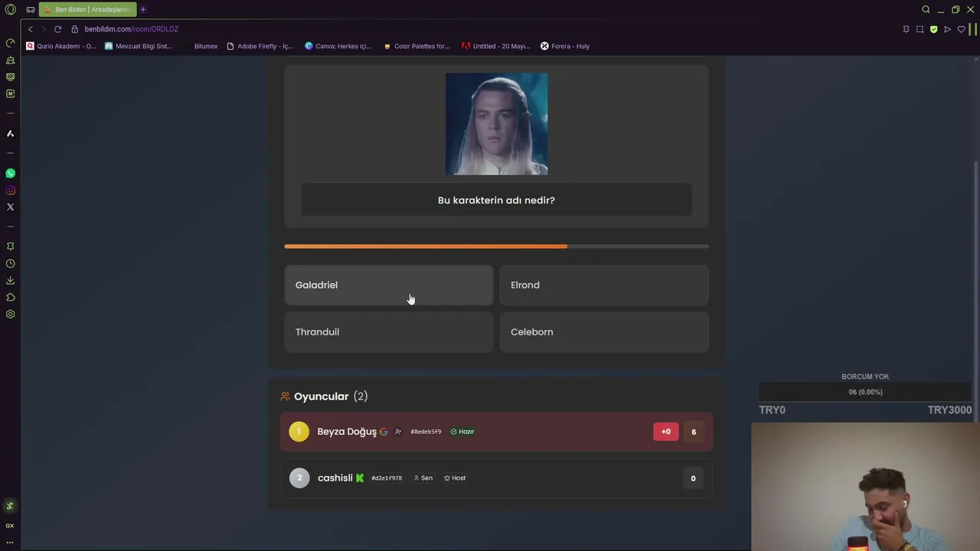The width and height of the screenshot is (980, 551).
Task: Open the GX Corner controller icon
Action: (x=31, y=10)
